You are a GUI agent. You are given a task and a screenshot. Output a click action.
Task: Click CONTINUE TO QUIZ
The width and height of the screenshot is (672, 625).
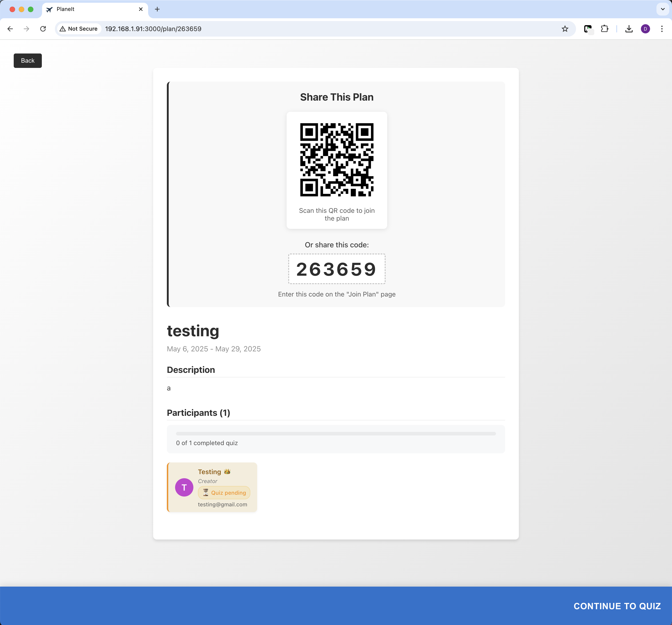pyautogui.click(x=617, y=606)
